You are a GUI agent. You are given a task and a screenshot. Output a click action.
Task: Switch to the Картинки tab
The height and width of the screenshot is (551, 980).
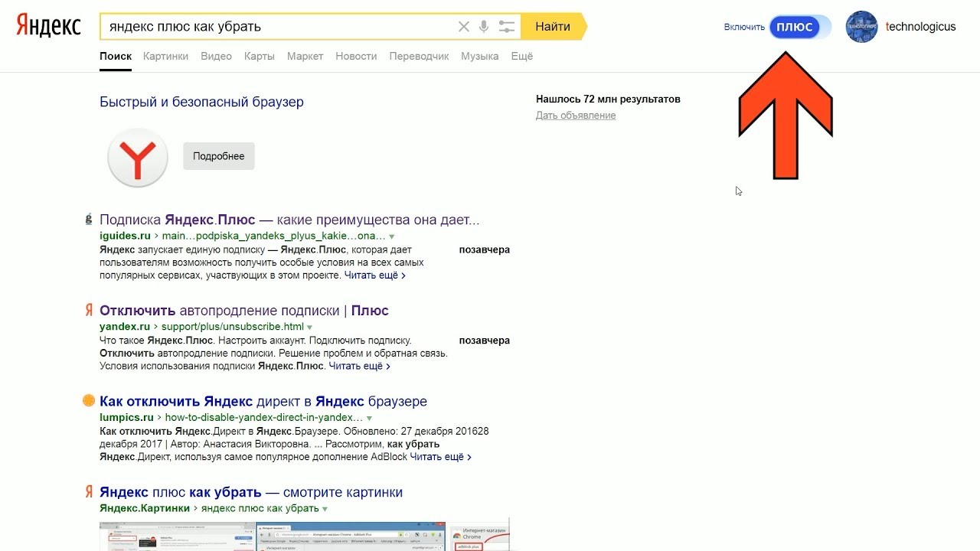pyautogui.click(x=165, y=56)
